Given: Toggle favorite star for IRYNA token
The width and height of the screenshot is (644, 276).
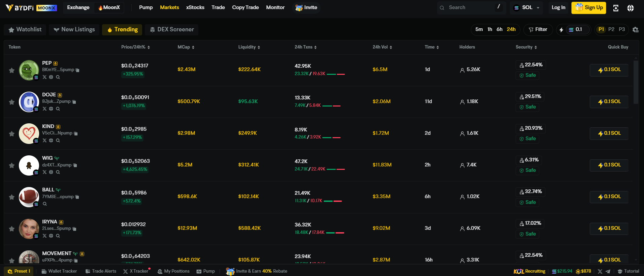Looking at the screenshot, I should 11,229.
